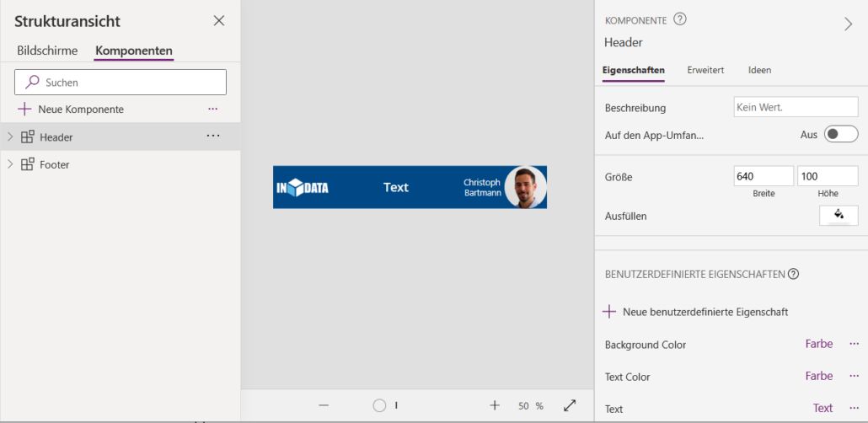Expand the Header tree item
Viewport: 868px width, 423px height.
pyautogui.click(x=10, y=137)
